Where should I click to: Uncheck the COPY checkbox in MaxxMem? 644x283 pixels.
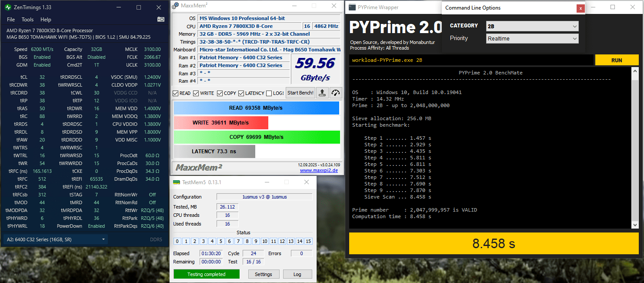pos(220,93)
